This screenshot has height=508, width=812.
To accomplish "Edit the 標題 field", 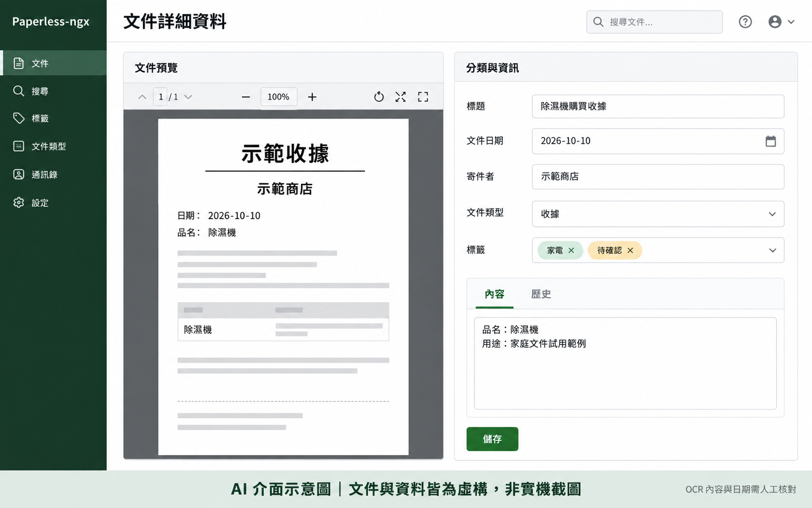I will pyautogui.click(x=658, y=106).
